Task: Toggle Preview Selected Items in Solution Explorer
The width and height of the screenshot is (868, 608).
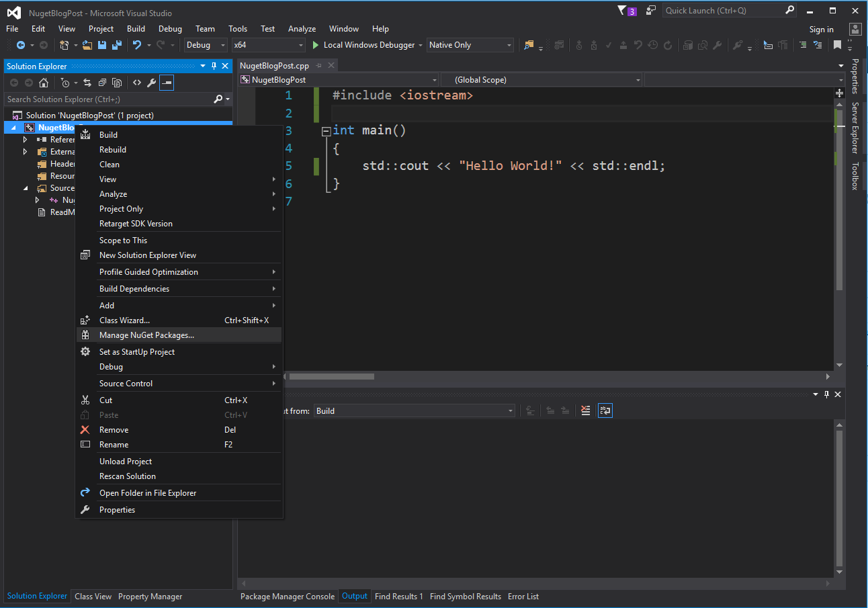Action: pyautogui.click(x=166, y=83)
